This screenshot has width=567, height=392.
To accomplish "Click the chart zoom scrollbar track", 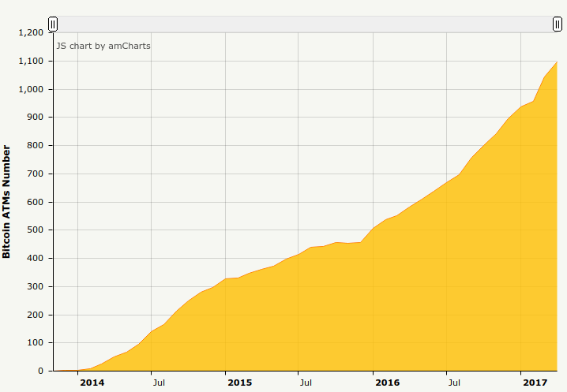I will coord(305,24).
